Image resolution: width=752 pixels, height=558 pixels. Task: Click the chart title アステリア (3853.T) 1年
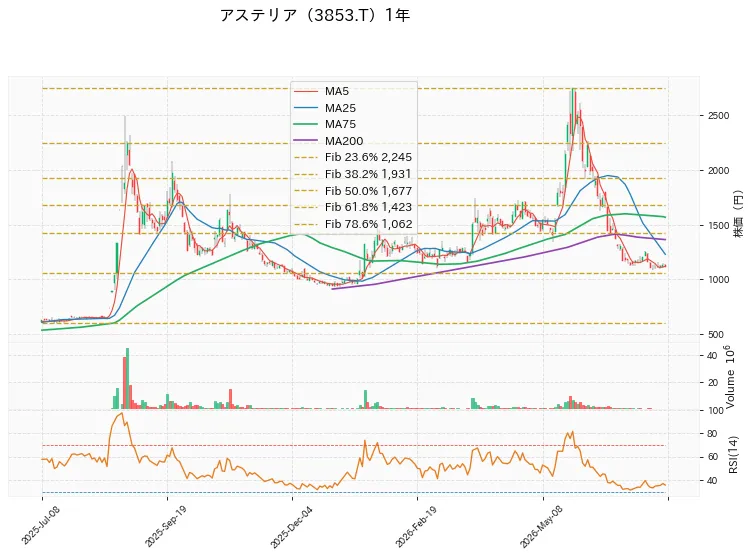[x=315, y=15]
